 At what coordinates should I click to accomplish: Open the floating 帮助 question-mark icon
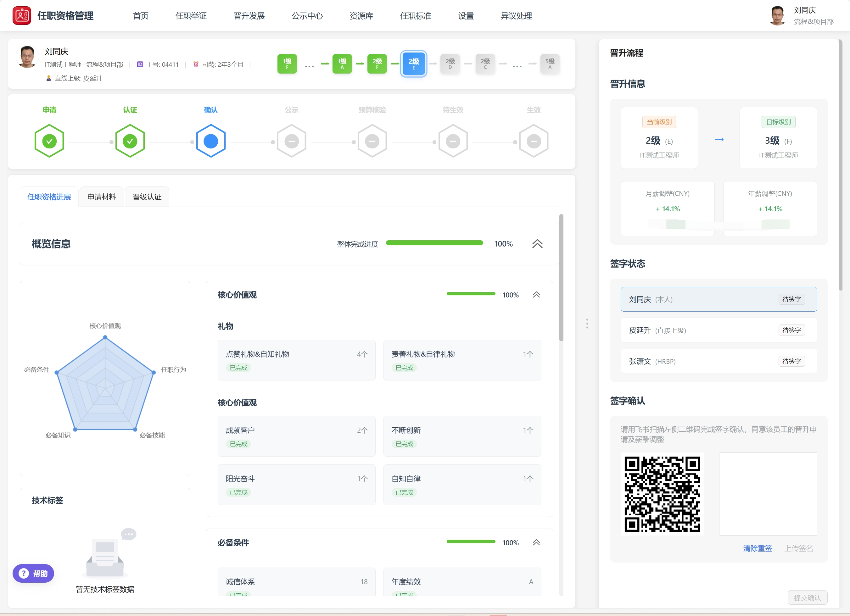[23, 573]
